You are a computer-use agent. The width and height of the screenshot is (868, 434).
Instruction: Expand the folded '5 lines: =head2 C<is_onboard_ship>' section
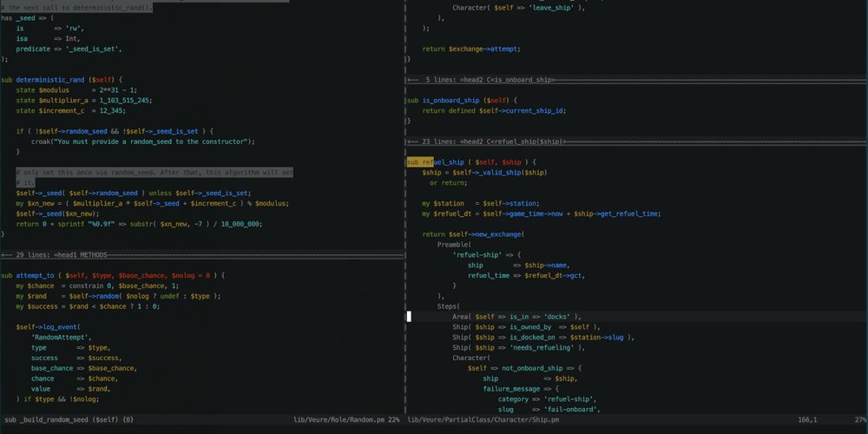(637, 80)
